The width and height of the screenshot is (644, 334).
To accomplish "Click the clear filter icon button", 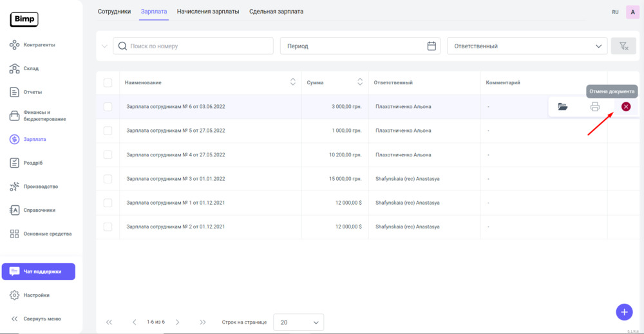I will pyautogui.click(x=623, y=46).
